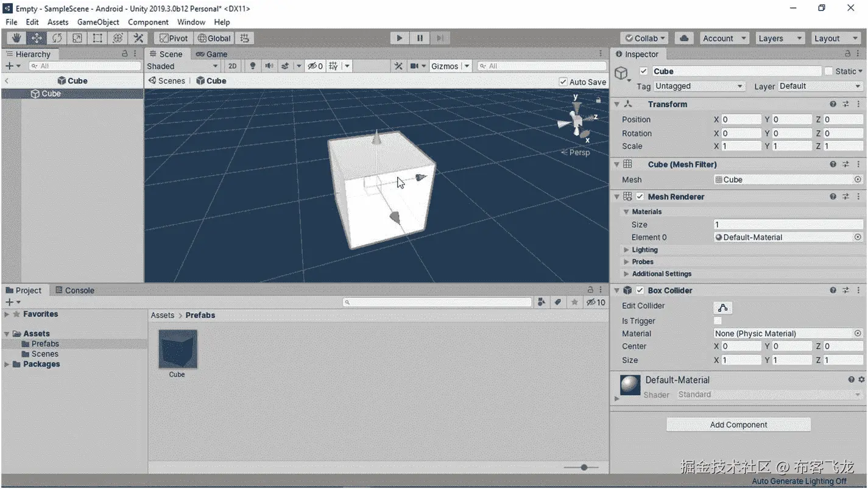This screenshot has width=868, height=489.
Task: Click the Collab button
Action: point(644,38)
